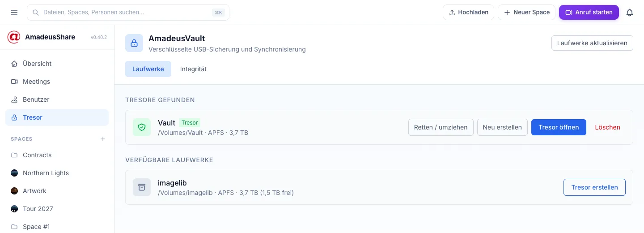Screen dimensions: 644x233
Task: Click the Hochladen upload button
Action: [469, 13]
